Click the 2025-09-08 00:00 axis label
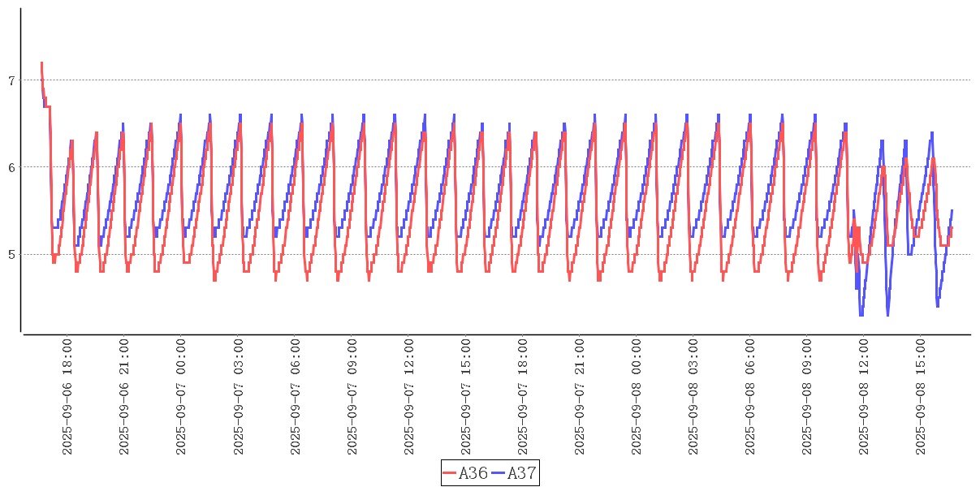The image size is (980, 487). coord(636,398)
